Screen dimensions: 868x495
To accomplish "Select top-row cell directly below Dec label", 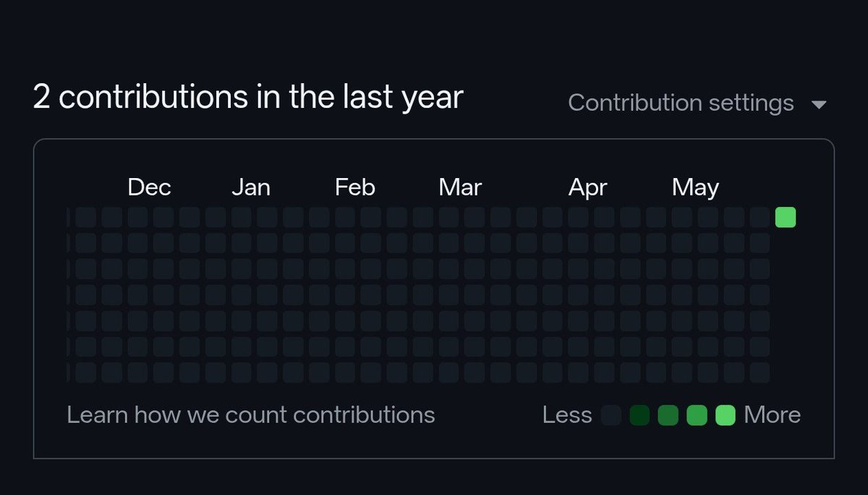I will (137, 217).
